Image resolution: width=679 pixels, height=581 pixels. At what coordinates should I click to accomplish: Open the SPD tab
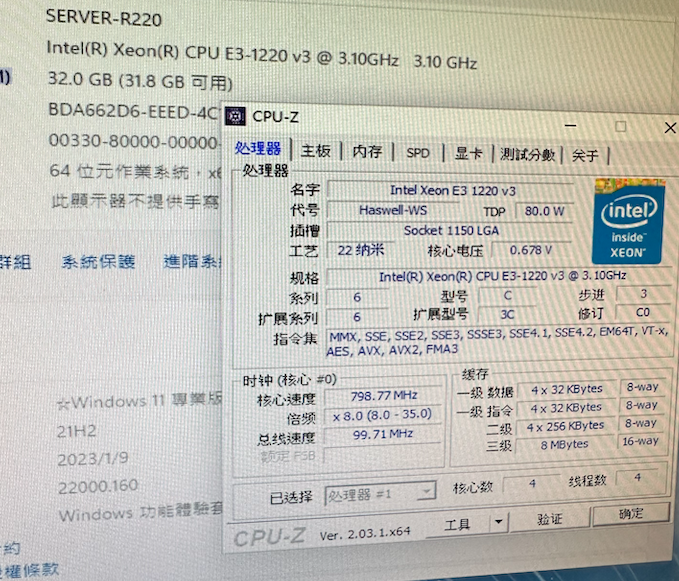[418, 153]
